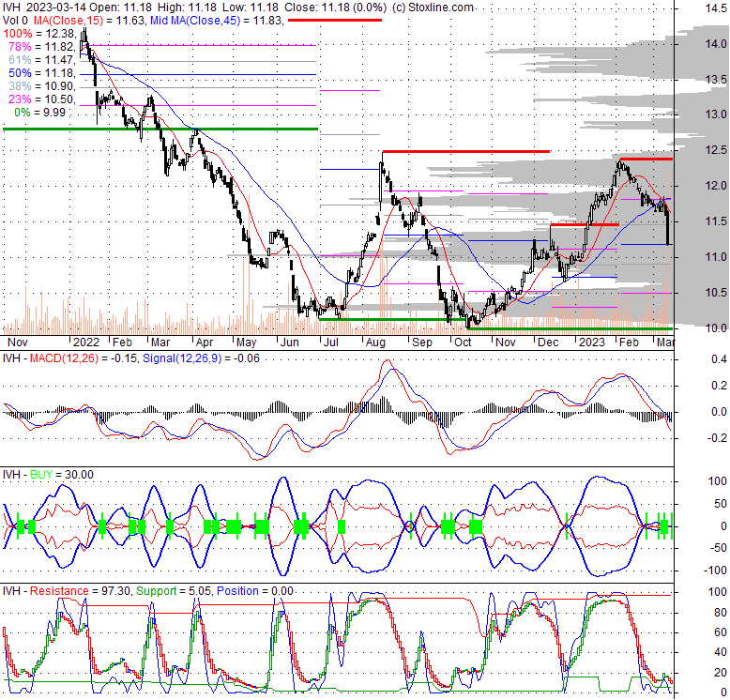Click the '80' value on Resistance panel axis

tap(721, 613)
